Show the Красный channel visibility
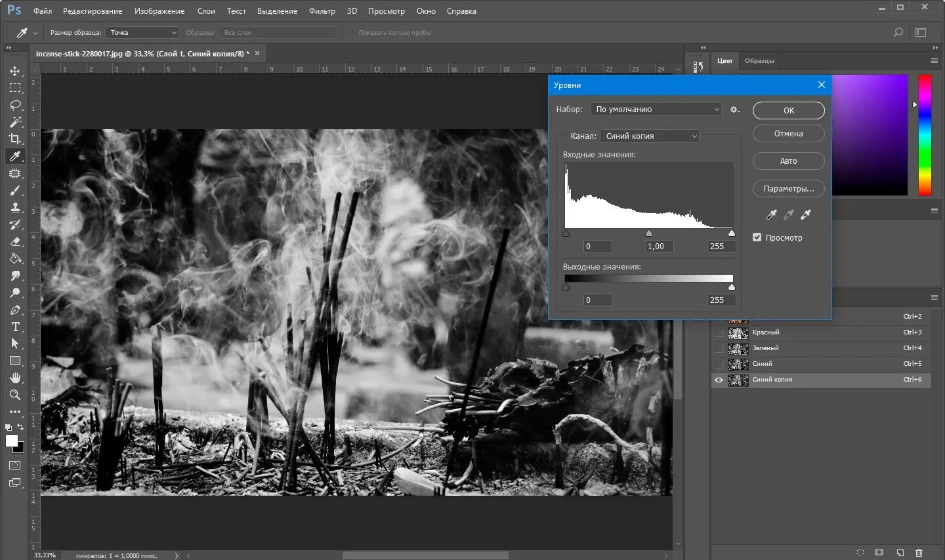The image size is (945, 560). (719, 332)
